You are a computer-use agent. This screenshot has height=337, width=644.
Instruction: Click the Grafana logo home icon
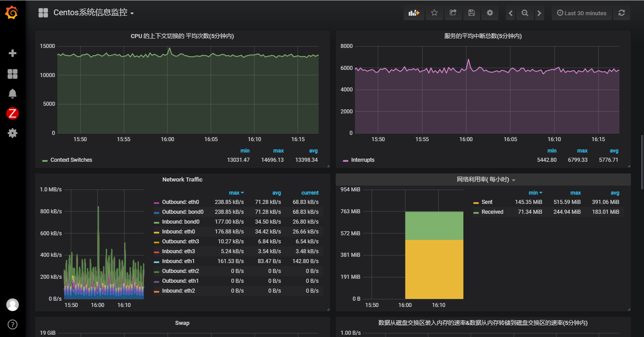coord(12,13)
